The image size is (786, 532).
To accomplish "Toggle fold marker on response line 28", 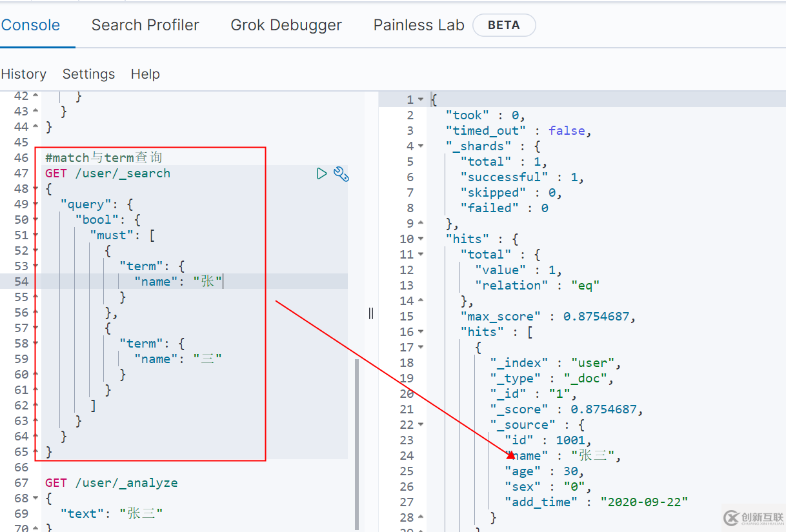I will tap(421, 518).
